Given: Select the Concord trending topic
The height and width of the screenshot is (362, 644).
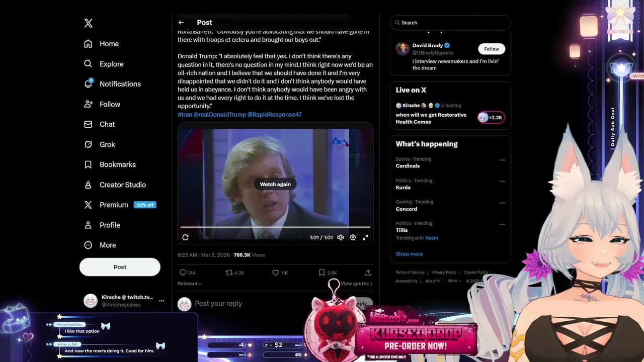Looking at the screenshot, I should point(407,209).
